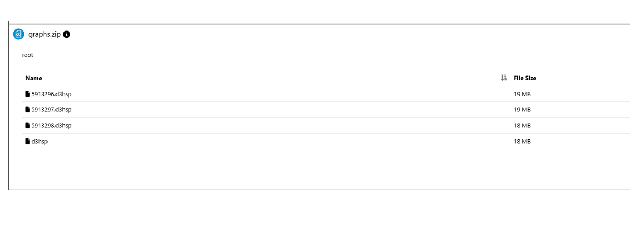The image size is (644, 243).
Task: Open the 5913296.d3hsp file link
Action: tap(51, 94)
